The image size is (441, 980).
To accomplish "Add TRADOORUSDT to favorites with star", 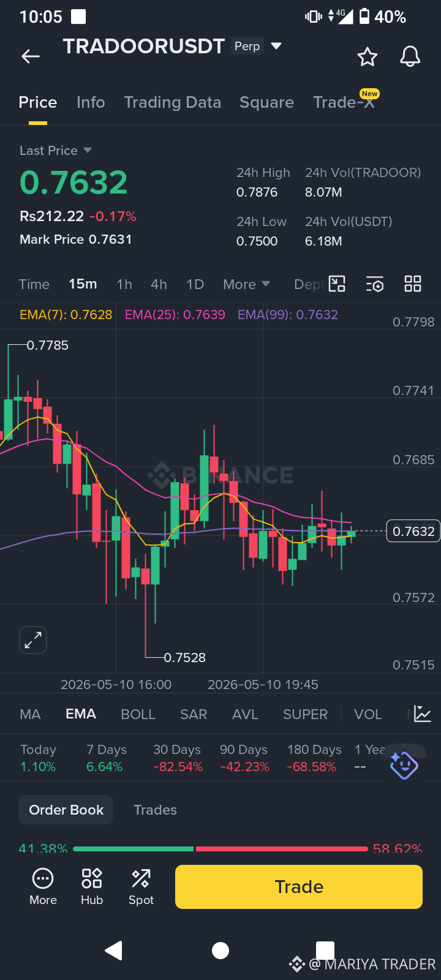I will pyautogui.click(x=367, y=57).
